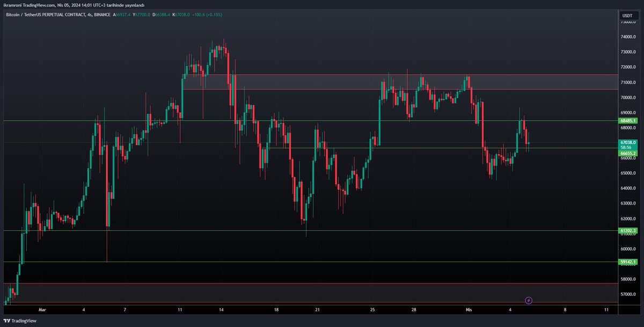The width and height of the screenshot is (644, 327).
Task: Click the 25 date label on time axis
Action: 372,310
